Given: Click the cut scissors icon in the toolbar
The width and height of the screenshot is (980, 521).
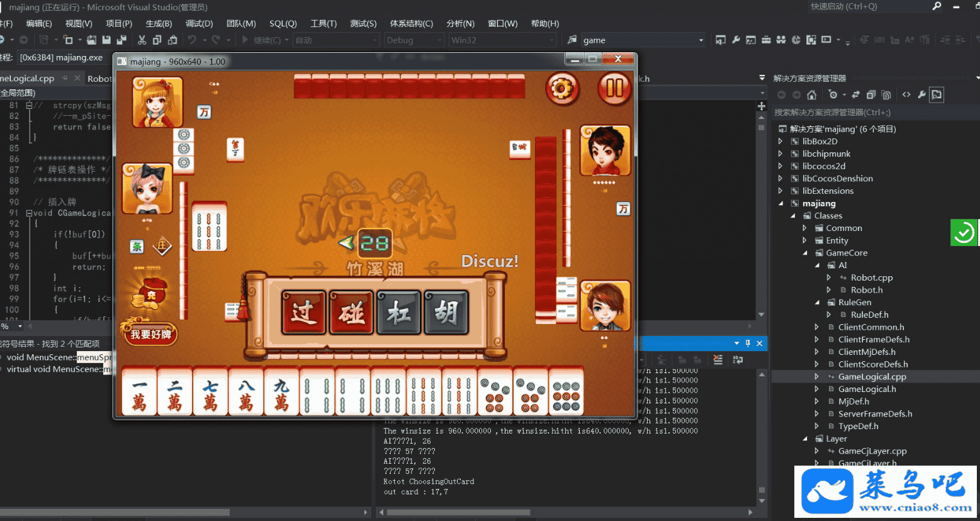Looking at the screenshot, I should (142, 40).
